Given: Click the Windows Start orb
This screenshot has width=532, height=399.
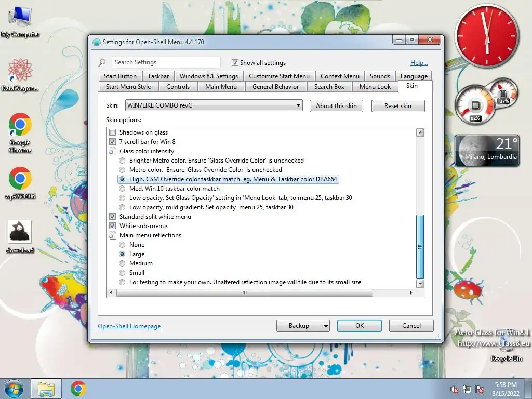Looking at the screenshot, I should coord(14,389).
